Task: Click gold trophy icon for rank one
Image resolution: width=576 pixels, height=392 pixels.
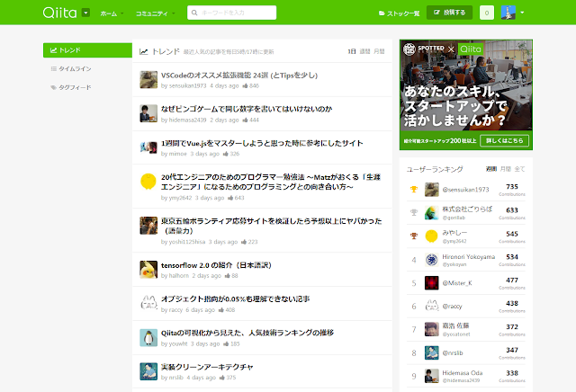Action: click(414, 190)
